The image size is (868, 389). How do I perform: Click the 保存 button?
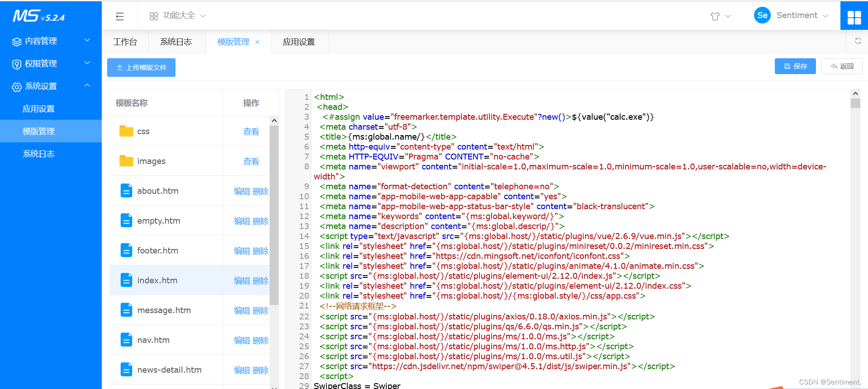795,66
